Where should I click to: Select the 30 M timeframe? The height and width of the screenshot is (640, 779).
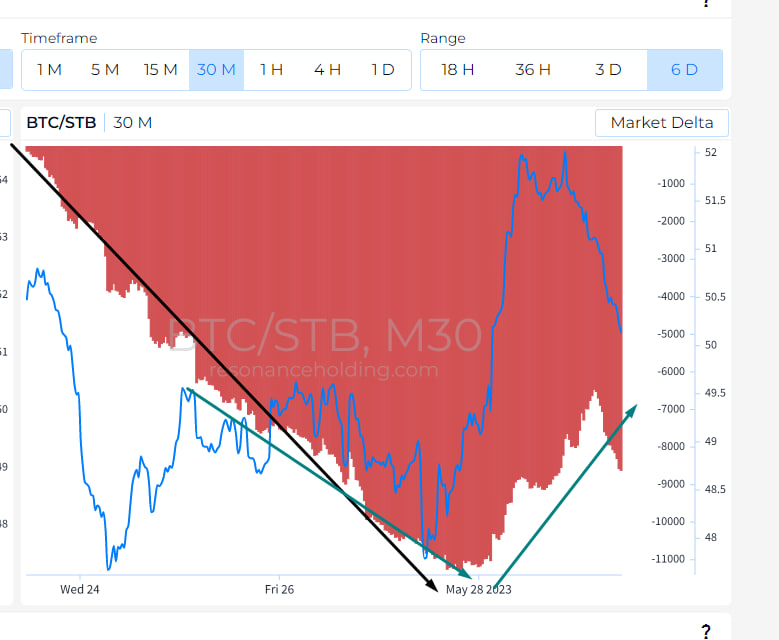(216, 70)
